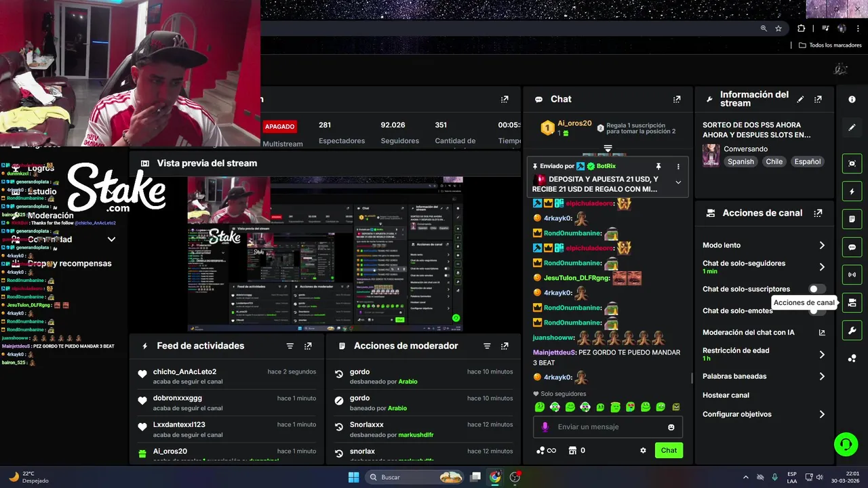Open browser media controls icon
This screenshot has height=488, width=868.
tap(825, 28)
